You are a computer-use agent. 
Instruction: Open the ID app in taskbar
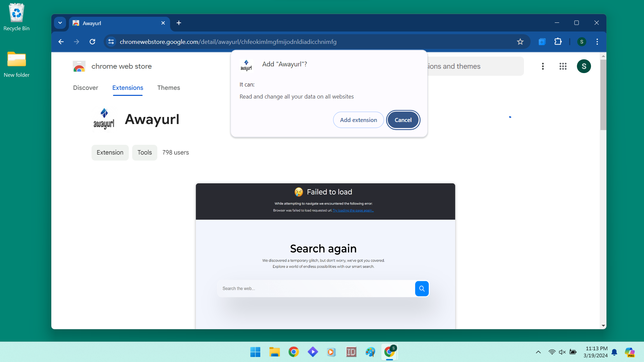pyautogui.click(x=351, y=352)
